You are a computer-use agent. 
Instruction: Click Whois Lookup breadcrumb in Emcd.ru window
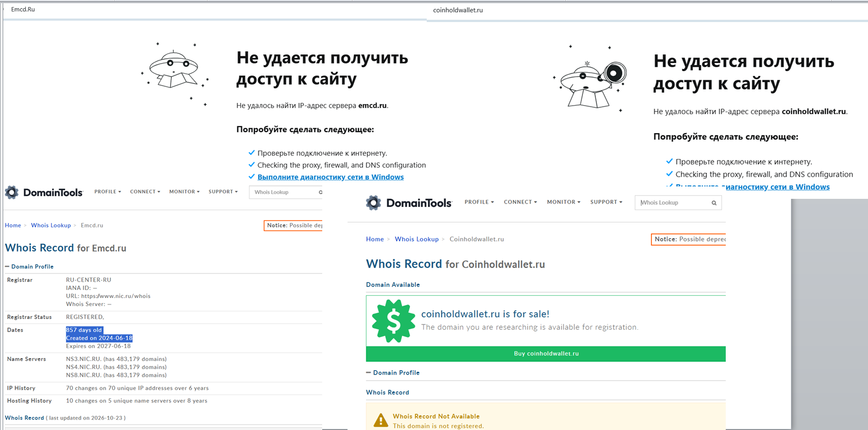click(51, 225)
